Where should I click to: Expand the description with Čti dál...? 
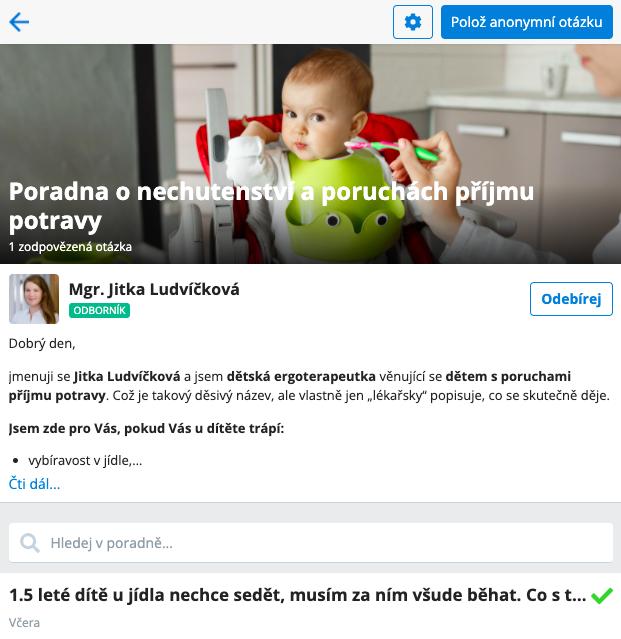34,484
